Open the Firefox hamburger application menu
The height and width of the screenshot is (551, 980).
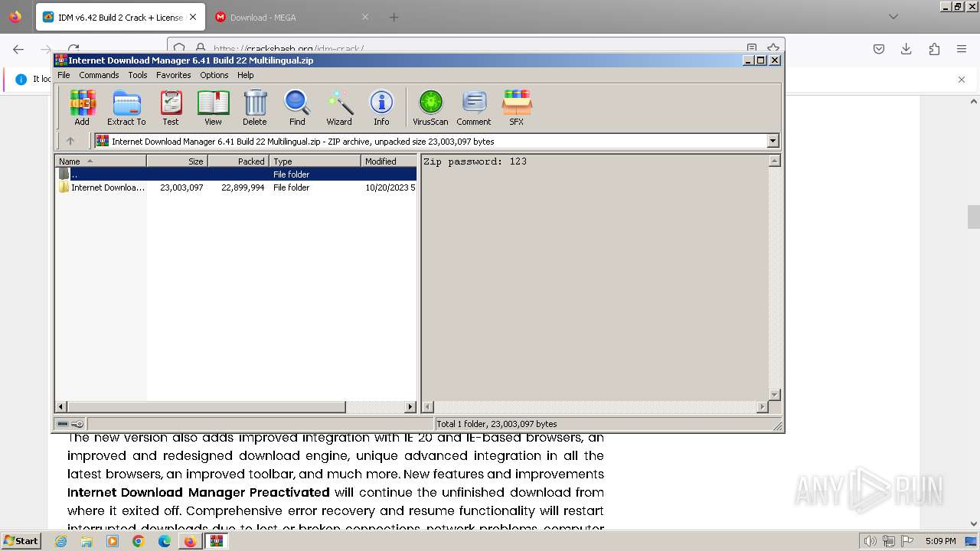(962, 49)
